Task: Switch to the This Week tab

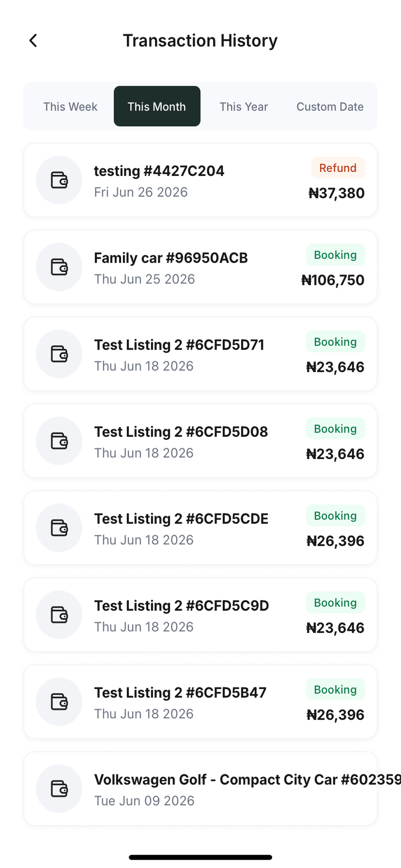Action: pos(70,107)
